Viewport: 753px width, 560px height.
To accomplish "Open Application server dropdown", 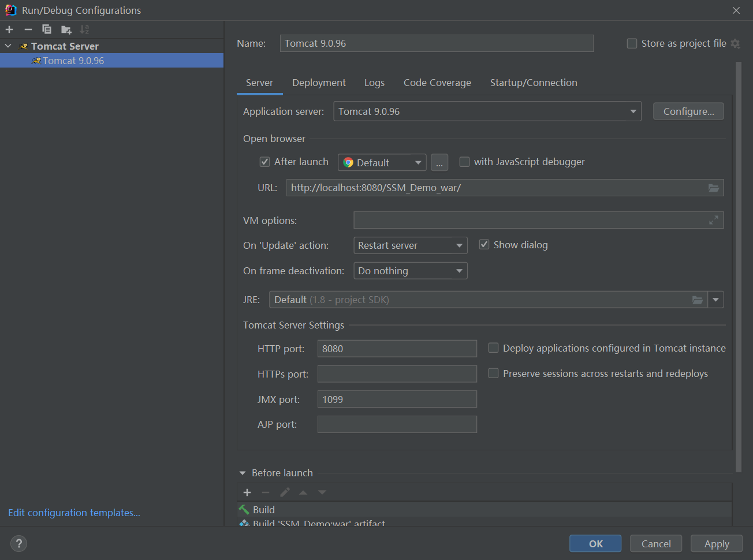I will click(x=487, y=111).
